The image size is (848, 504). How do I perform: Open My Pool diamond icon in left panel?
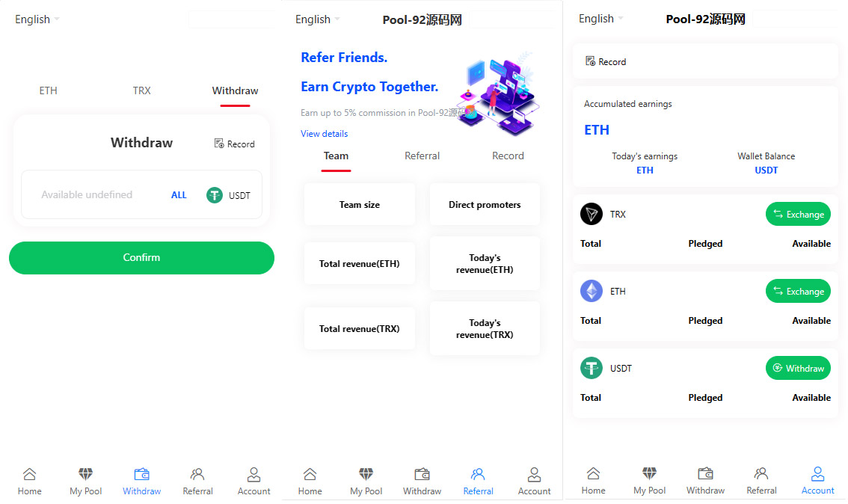click(86, 474)
